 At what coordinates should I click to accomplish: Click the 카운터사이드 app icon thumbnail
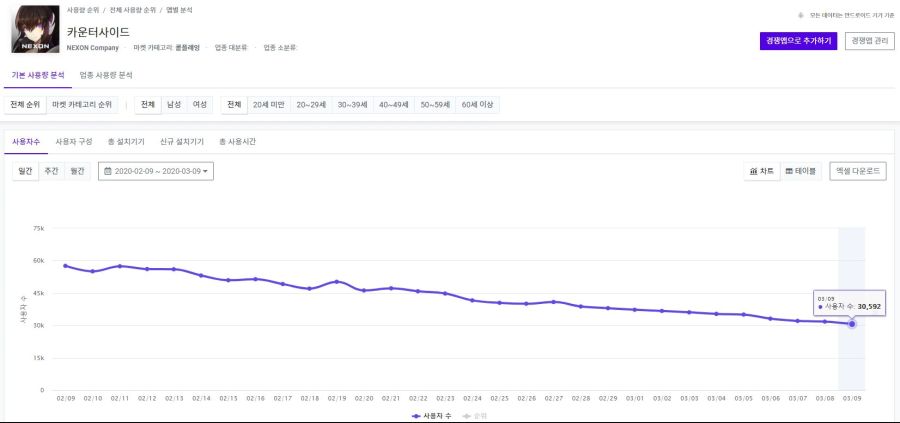[36, 29]
